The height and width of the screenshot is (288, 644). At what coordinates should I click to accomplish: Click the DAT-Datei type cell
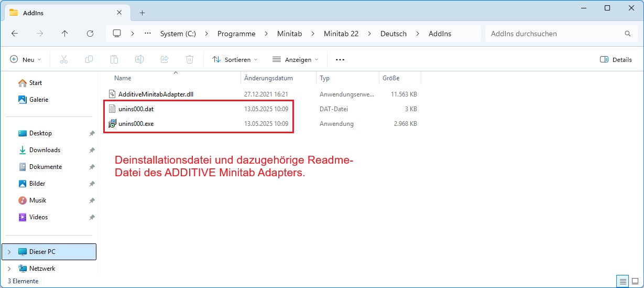coord(334,109)
